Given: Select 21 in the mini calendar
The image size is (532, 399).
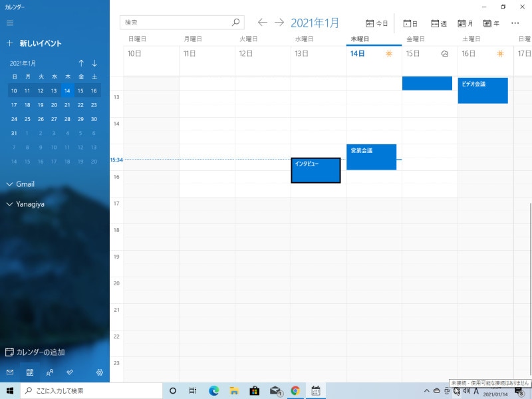Looking at the screenshot, I should (x=68, y=105).
